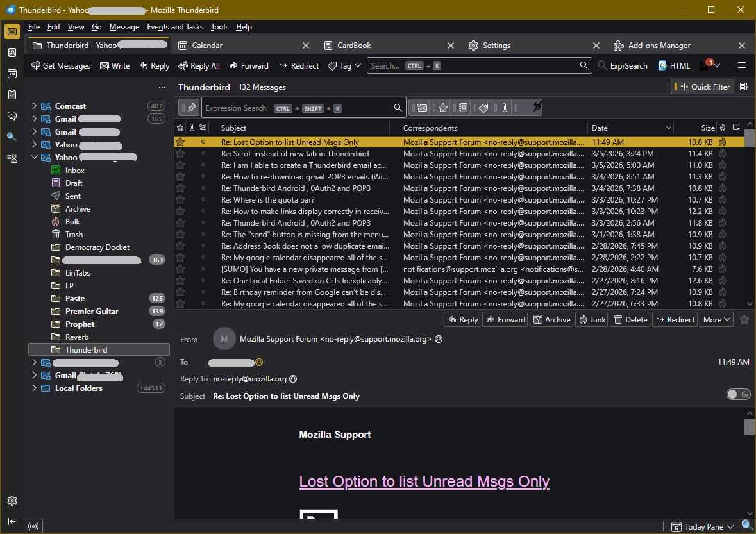The width and height of the screenshot is (756, 534).
Task: Filter messages by attachment paperclip icon
Action: (505, 108)
